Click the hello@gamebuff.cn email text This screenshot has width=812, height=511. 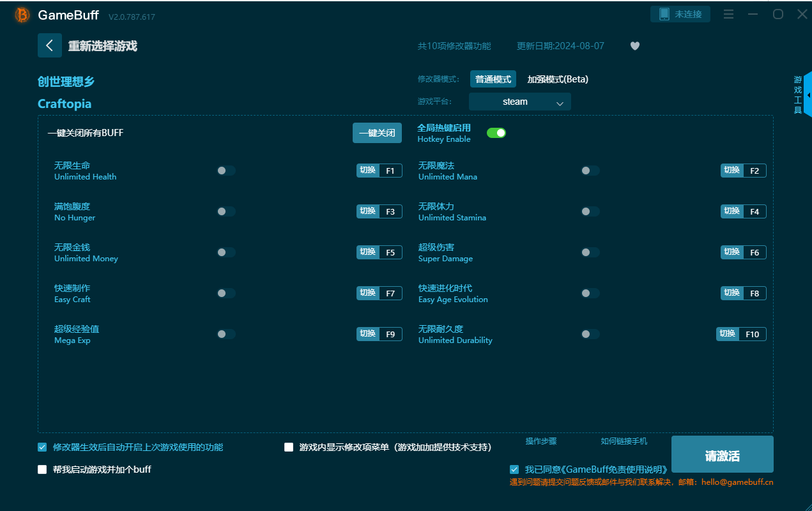pyautogui.click(x=737, y=482)
